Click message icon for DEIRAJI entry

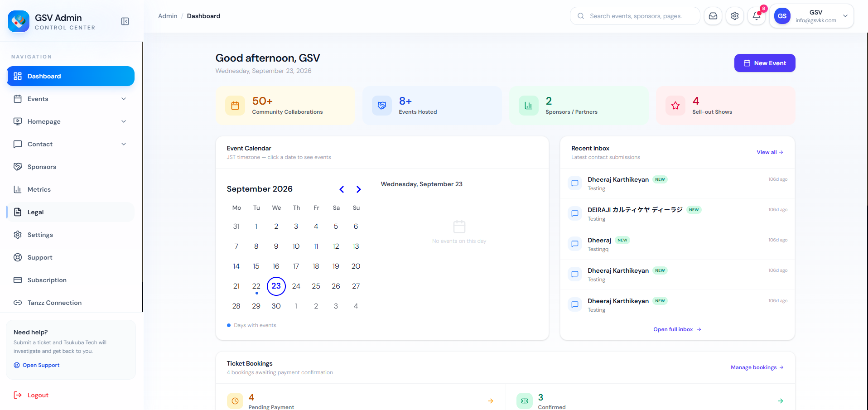click(575, 213)
